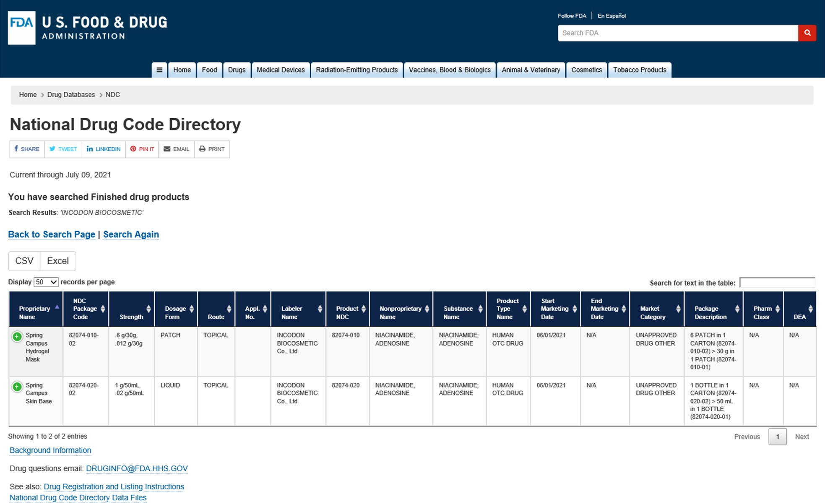Sort by End Marketing Date column
Viewport: 825px width, 504px height.
[x=605, y=309]
